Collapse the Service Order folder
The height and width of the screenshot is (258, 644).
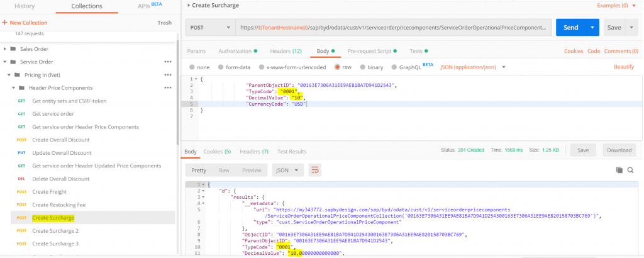[5, 62]
